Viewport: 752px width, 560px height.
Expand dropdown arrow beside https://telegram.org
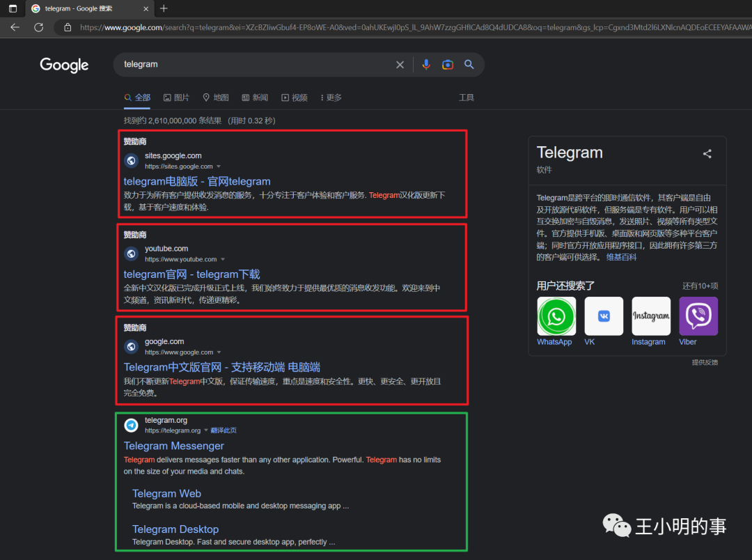206,430
